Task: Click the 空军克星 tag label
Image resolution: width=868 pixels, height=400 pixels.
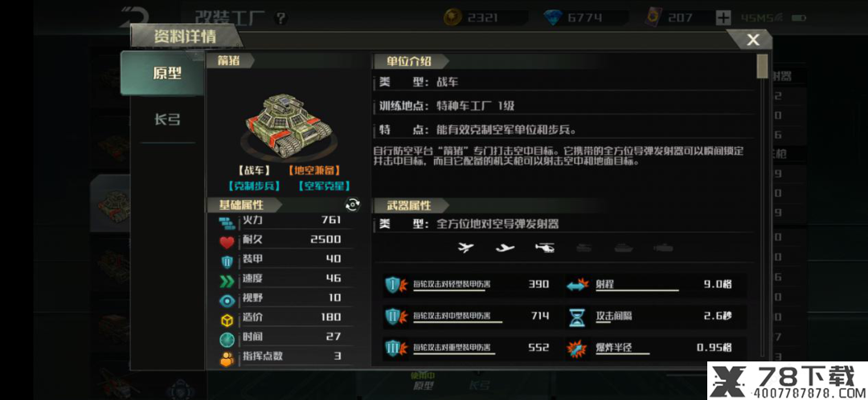Action: click(x=324, y=186)
